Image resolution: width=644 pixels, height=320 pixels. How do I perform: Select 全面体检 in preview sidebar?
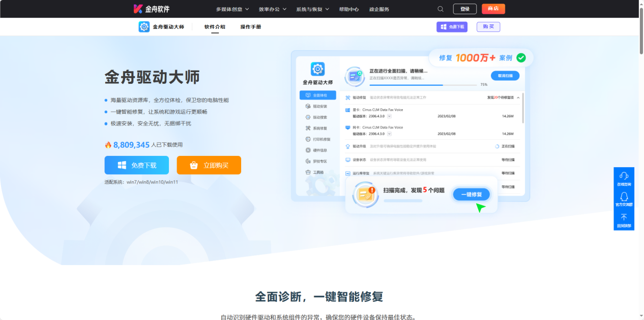point(318,95)
